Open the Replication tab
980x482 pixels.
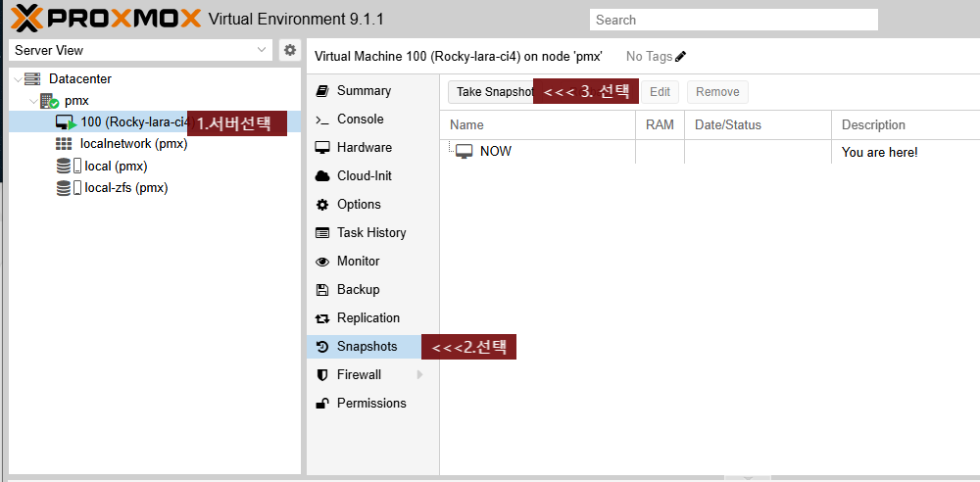click(373, 318)
